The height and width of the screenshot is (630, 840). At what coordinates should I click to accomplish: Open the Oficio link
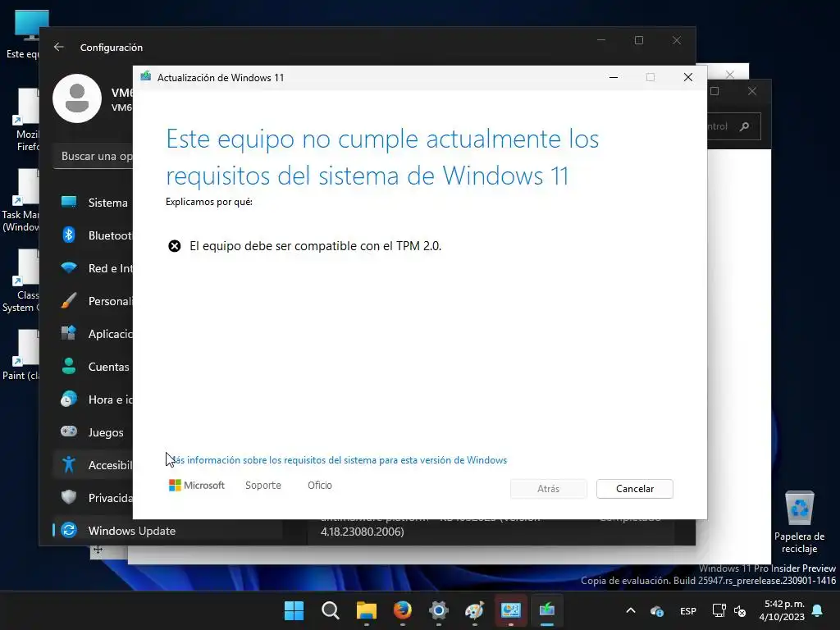click(320, 486)
